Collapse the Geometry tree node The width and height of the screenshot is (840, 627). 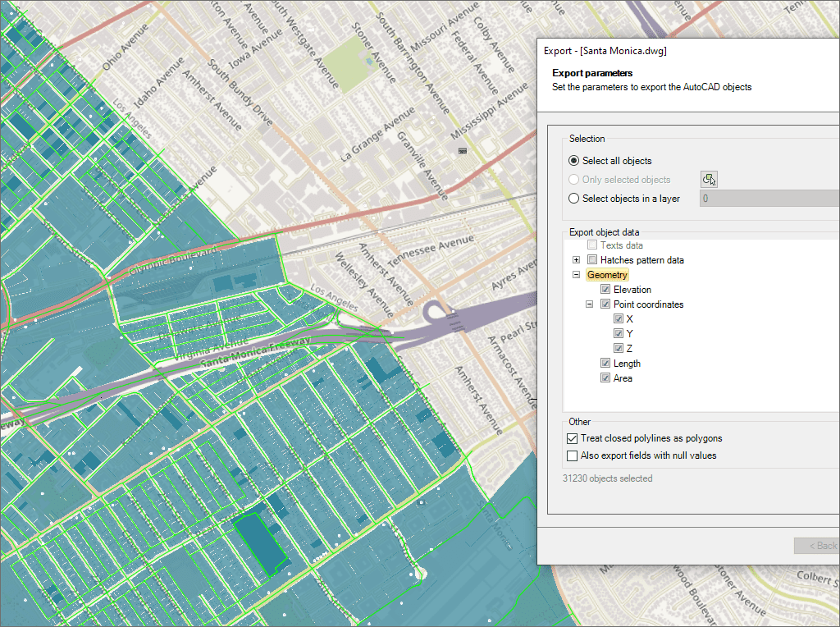click(x=576, y=275)
